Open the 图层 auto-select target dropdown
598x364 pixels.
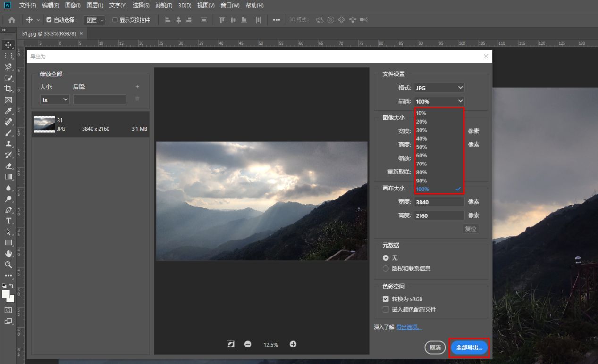click(94, 20)
